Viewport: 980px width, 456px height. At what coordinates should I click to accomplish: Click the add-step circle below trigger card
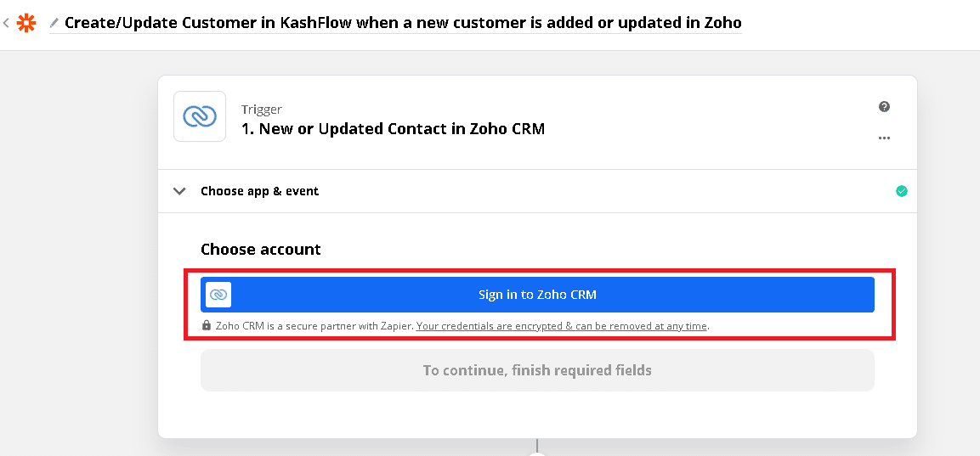pos(537,453)
